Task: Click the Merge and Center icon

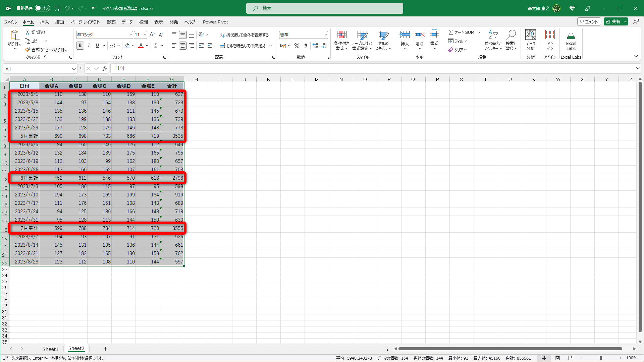Action: (x=222, y=46)
